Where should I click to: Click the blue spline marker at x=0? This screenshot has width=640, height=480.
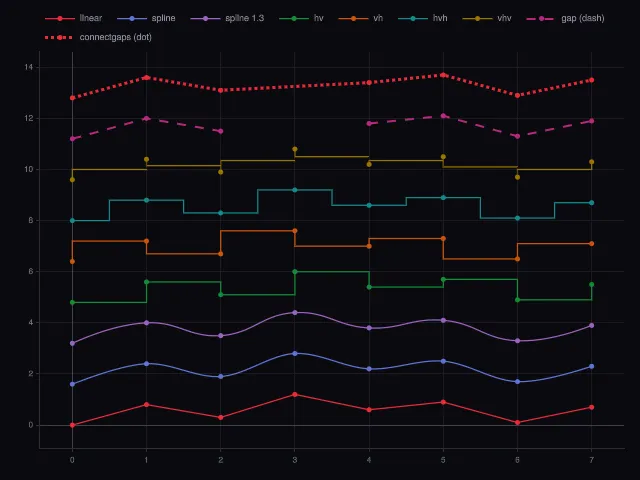click(x=72, y=384)
